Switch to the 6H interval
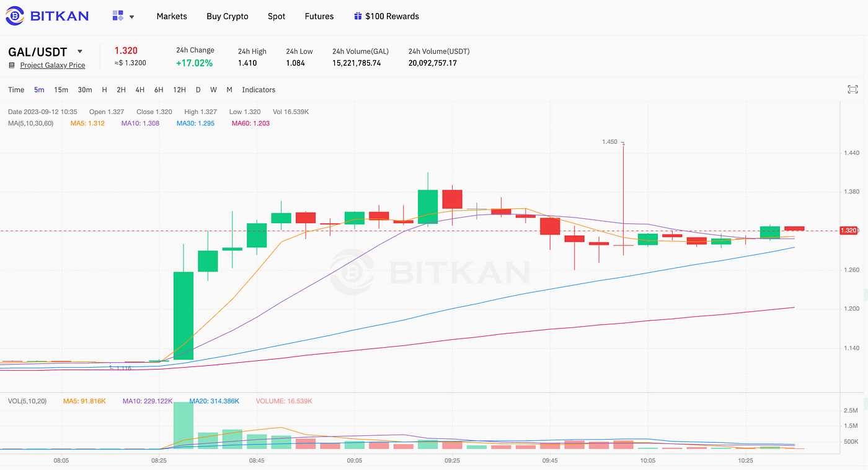This screenshot has height=470, width=868. (x=159, y=90)
